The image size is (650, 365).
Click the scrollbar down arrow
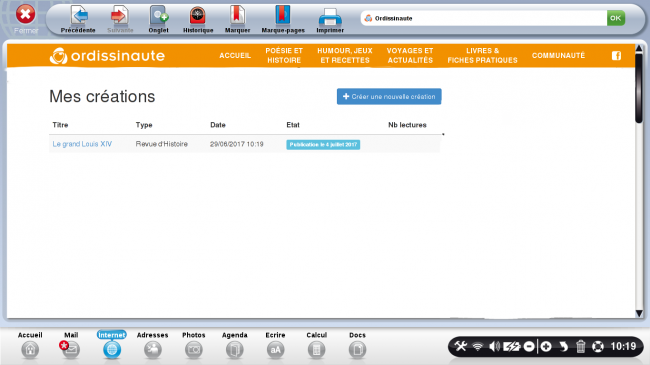click(639, 314)
